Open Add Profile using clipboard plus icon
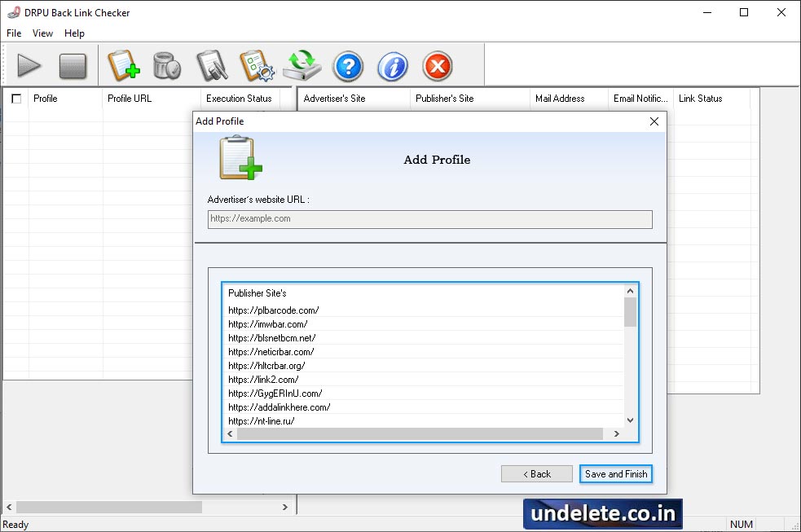Screen dimensions: 801x532 (125, 66)
